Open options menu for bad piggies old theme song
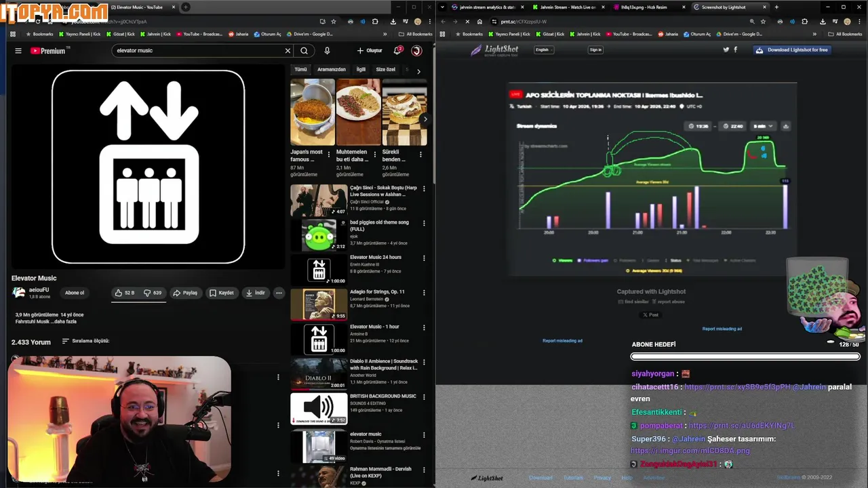Image resolution: width=868 pixels, height=488 pixels. (424, 223)
